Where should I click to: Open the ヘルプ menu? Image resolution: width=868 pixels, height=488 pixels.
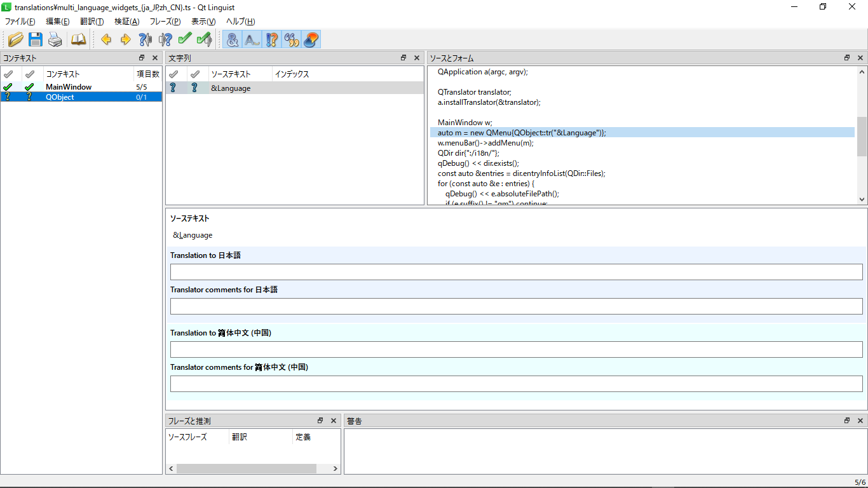point(240,22)
